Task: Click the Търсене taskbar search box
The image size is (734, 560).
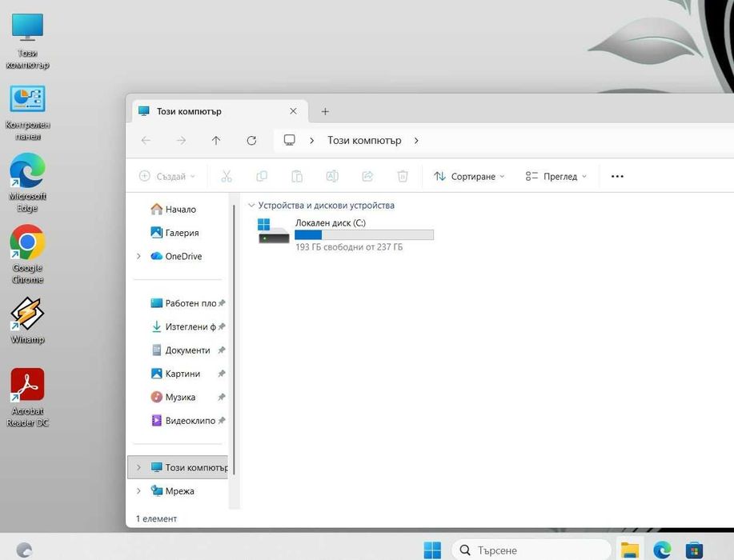Action: (531, 550)
